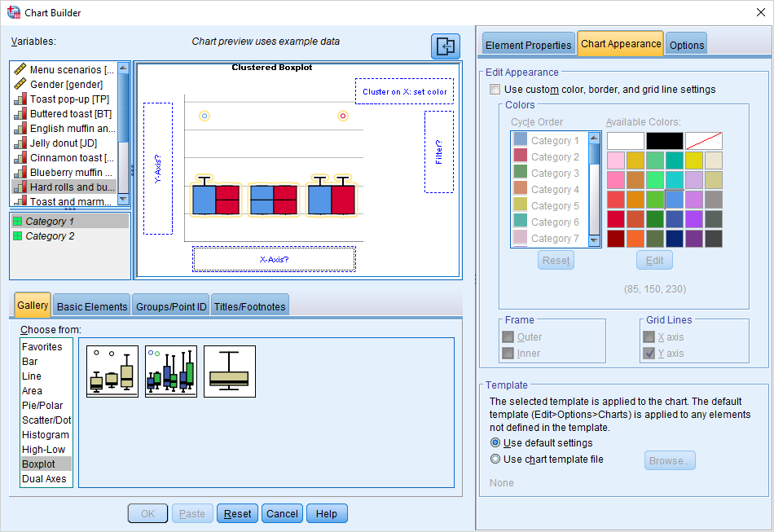Select Use default settings radio button
Image resolution: width=774 pixels, height=532 pixels.
click(495, 443)
